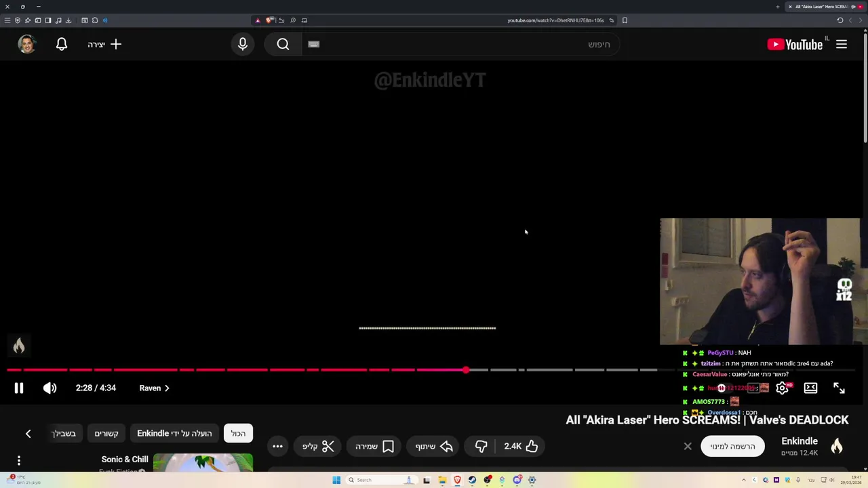Viewport: 868px width, 488px height.
Task: Select the 'הכול' filter chip
Action: pyautogui.click(x=238, y=433)
